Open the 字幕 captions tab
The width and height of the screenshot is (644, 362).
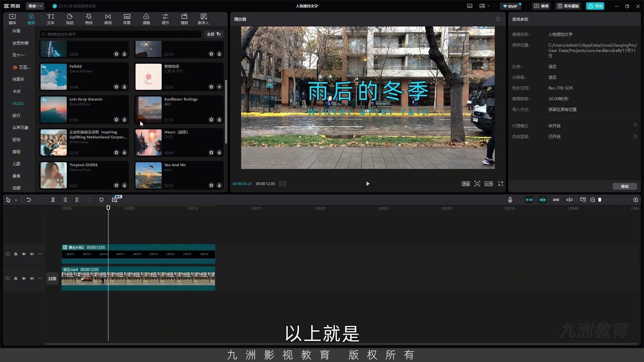[127, 19]
